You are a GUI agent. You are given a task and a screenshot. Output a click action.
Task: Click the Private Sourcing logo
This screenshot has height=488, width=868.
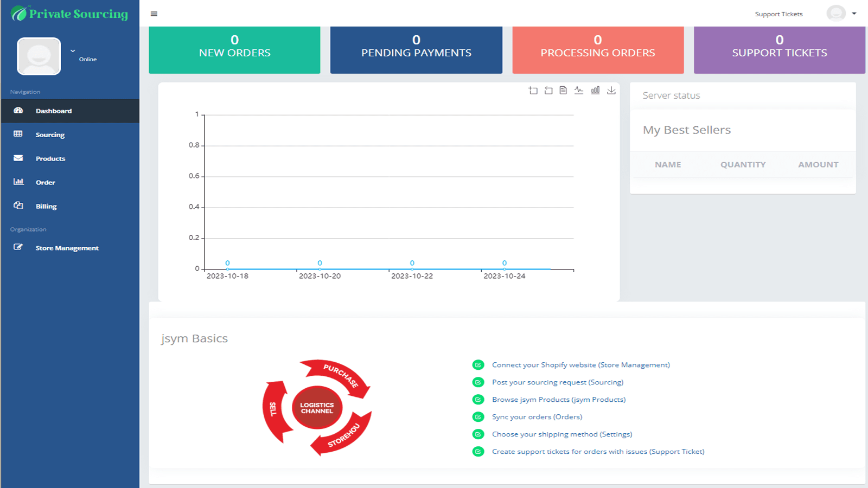click(x=69, y=14)
